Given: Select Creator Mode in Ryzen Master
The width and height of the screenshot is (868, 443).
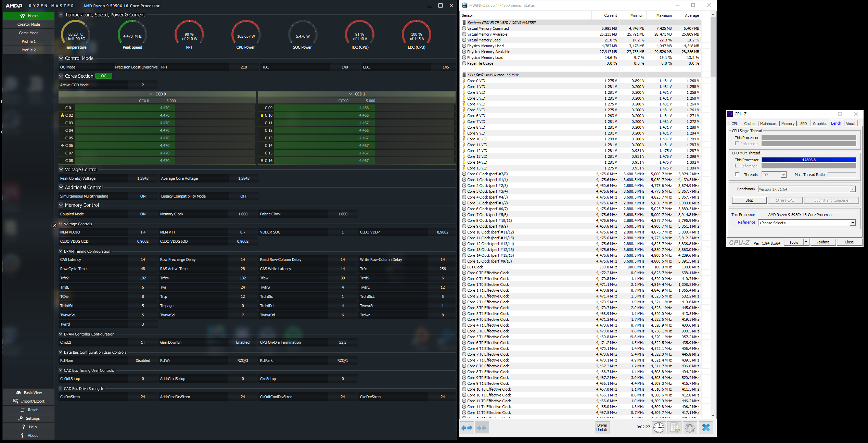Looking at the screenshot, I should click(29, 24).
